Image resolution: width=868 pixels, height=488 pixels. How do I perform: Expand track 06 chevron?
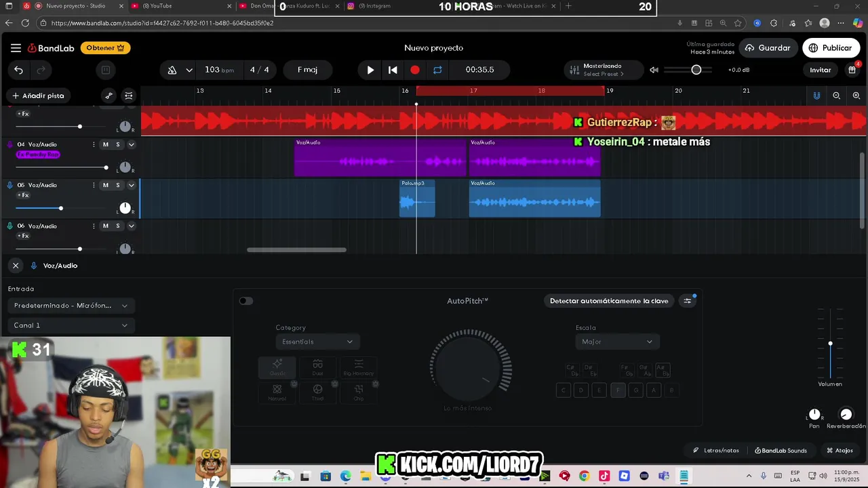[x=131, y=226]
